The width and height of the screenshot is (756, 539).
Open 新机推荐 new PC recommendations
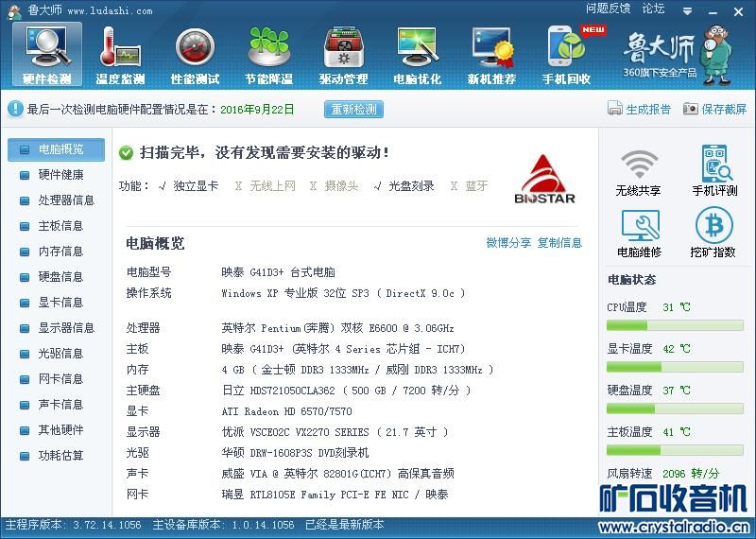tap(491, 55)
